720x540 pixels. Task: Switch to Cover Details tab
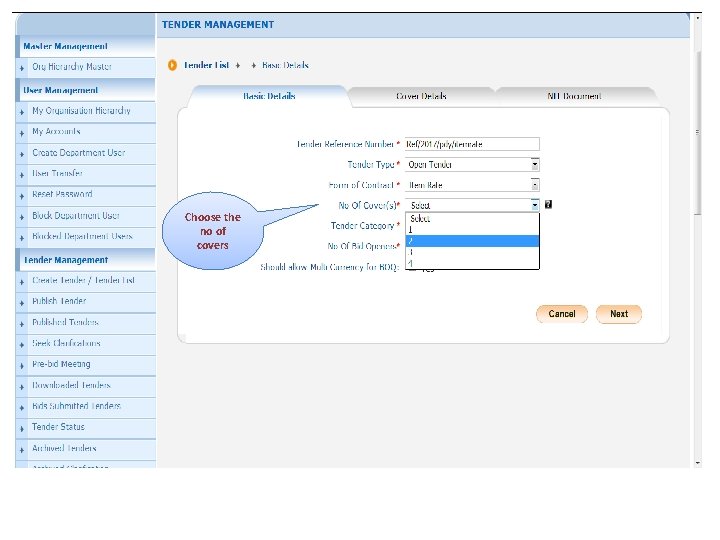(421, 96)
